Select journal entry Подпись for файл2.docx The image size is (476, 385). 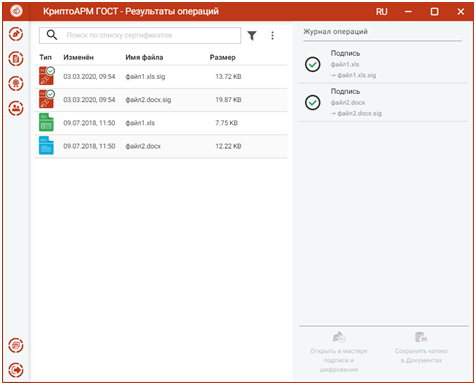(x=383, y=102)
